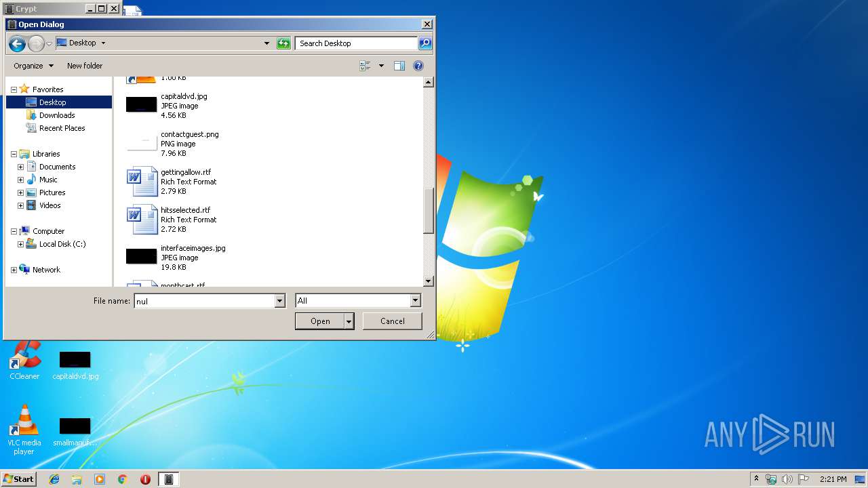Image resolution: width=868 pixels, height=488 pixels.
Task: Click New folder
Action: [x=85, y=66]
